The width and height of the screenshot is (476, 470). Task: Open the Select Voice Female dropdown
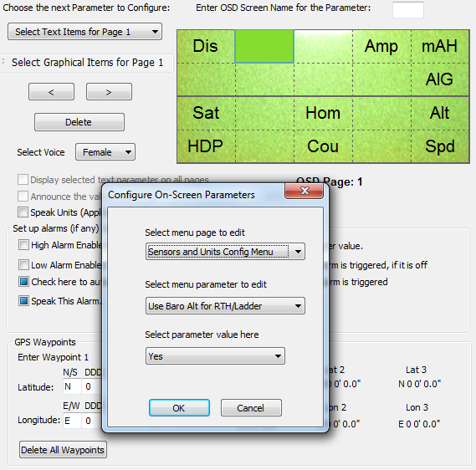[x=105, y=152]
